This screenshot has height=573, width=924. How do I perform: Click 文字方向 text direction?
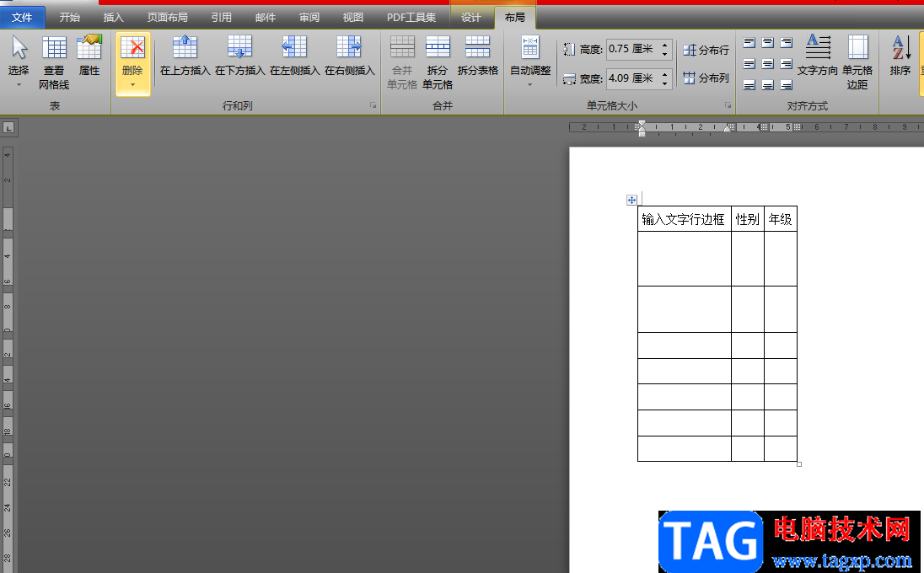coord(817,56)
